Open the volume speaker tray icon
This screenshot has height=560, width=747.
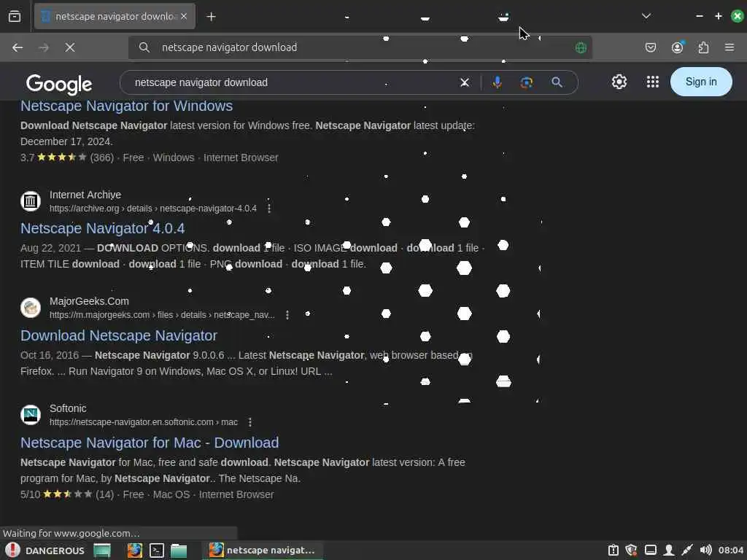[705, 551]
